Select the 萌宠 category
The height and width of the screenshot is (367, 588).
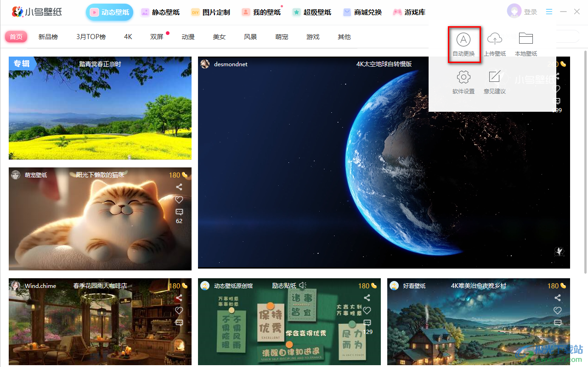pos(282,37)
